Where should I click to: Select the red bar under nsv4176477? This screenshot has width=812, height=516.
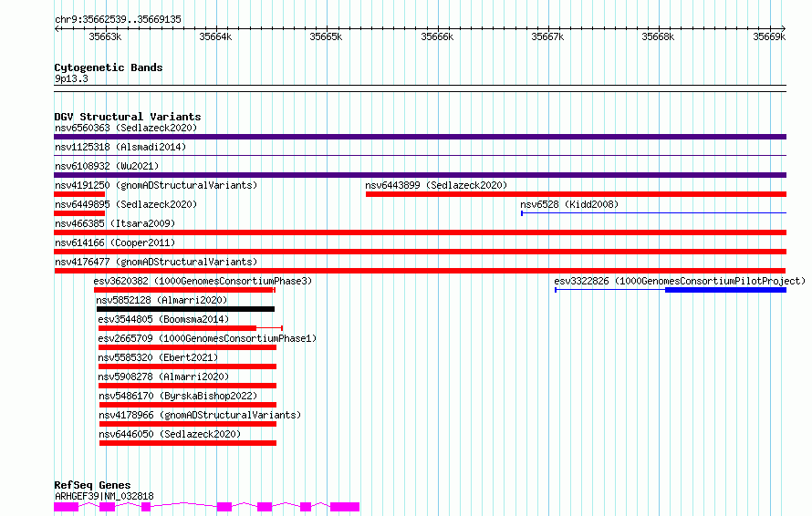pyautogui.click(x=420, y=271)
